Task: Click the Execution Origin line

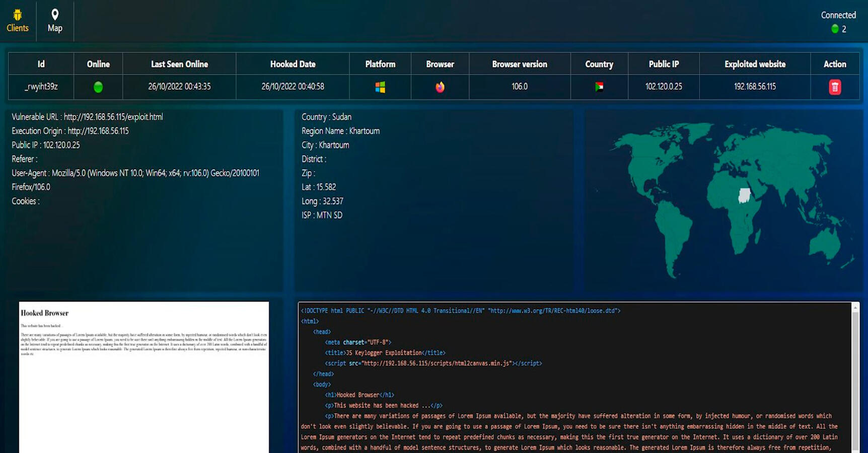Action: [x=70, y=131]
